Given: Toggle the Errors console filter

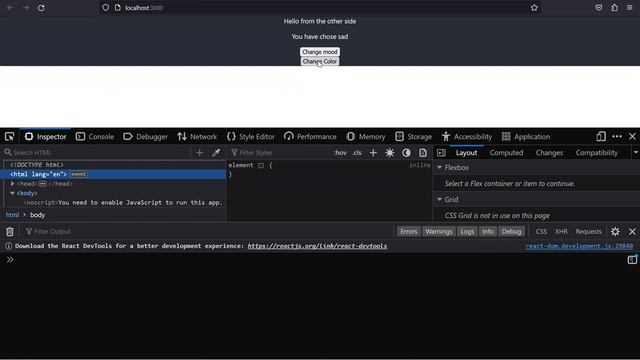Looking at the screenshot, I should (409, 231).
